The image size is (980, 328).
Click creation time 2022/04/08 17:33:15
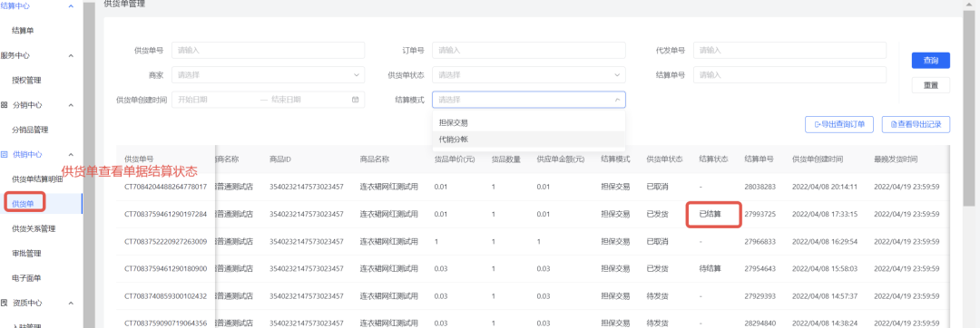coord(824,214)
